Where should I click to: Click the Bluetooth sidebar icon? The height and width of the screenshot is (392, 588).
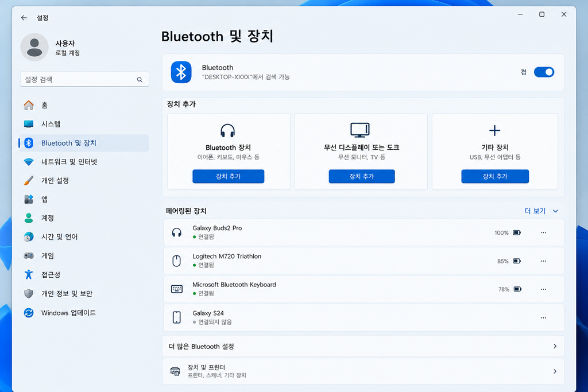29,143
